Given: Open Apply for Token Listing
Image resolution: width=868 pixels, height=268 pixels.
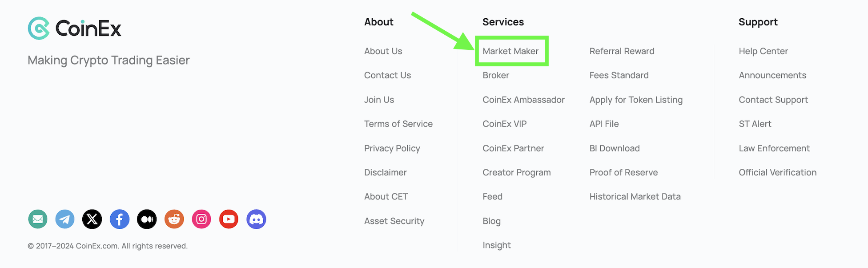Looking at the screenshot, I should [636, 100].
